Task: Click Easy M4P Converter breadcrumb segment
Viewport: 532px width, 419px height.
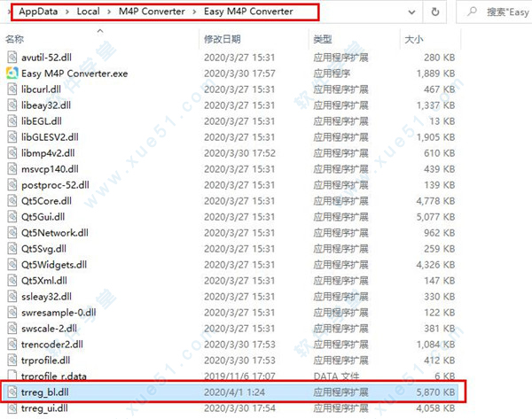Action: pos(248,12)
